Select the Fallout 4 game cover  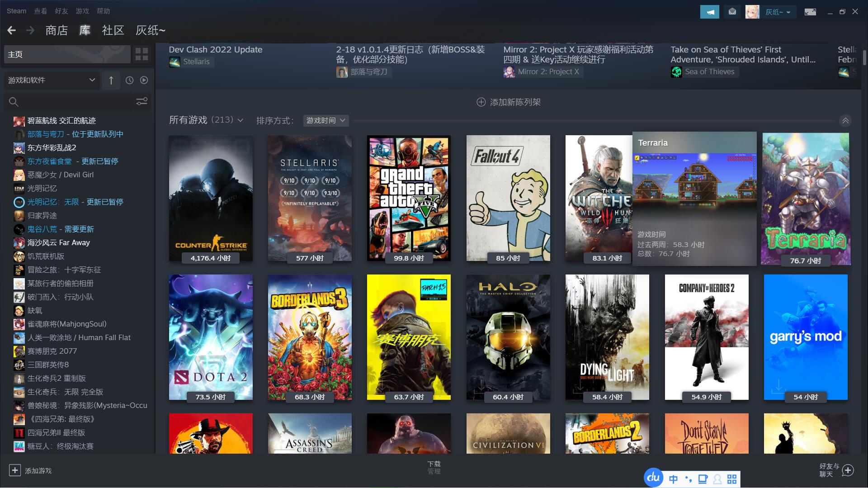[508, 198]
